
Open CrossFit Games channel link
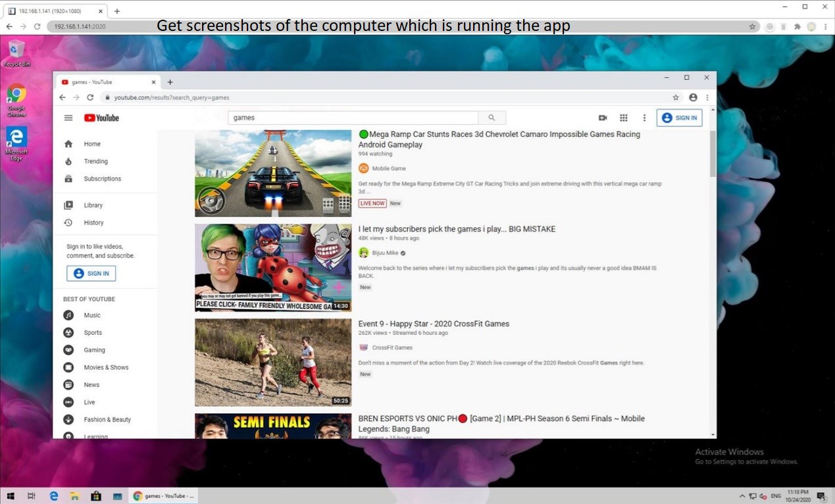[x=392, y=347]
